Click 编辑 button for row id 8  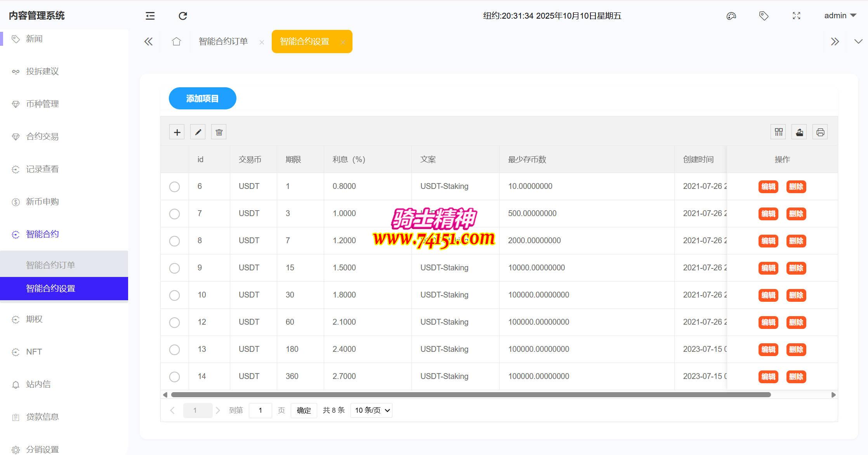click(x=768, y=241)
